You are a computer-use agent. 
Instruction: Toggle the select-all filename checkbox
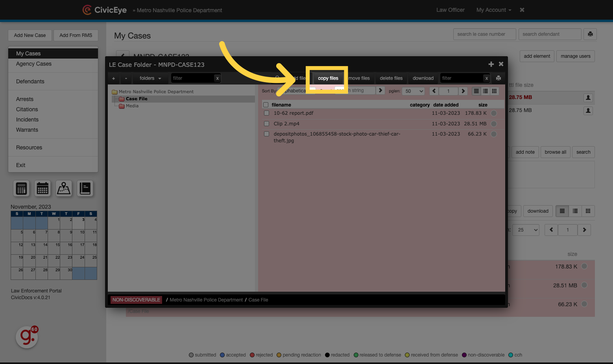pos(266,105)
